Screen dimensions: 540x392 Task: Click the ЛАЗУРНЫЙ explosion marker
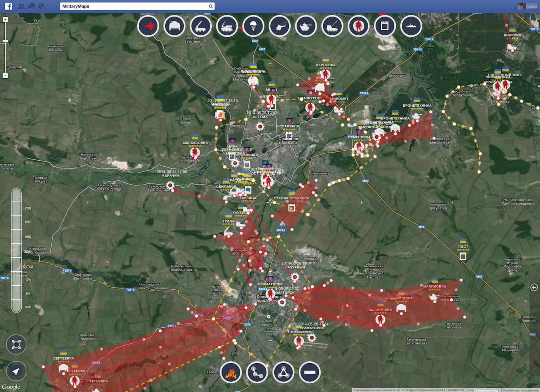295,277
